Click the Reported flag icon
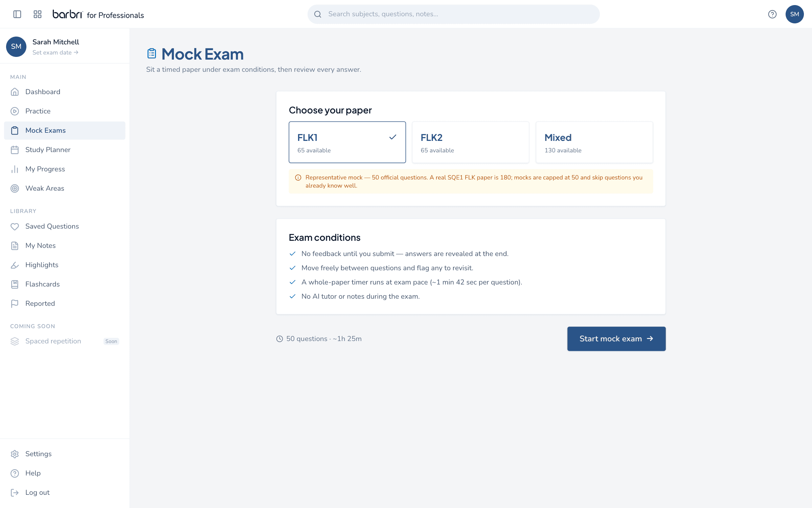This screenshot has height=508, width=812. (15, 303)
